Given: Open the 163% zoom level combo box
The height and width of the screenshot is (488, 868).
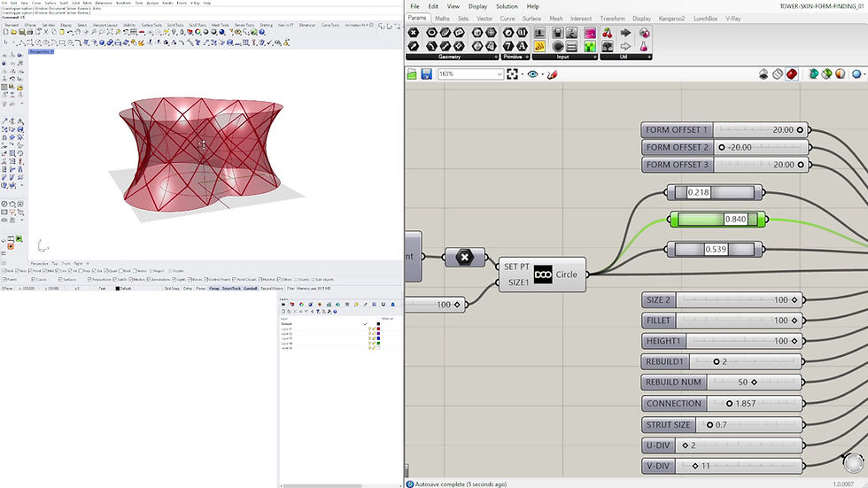Looking at the screenshot, I should tap(470, 74).
